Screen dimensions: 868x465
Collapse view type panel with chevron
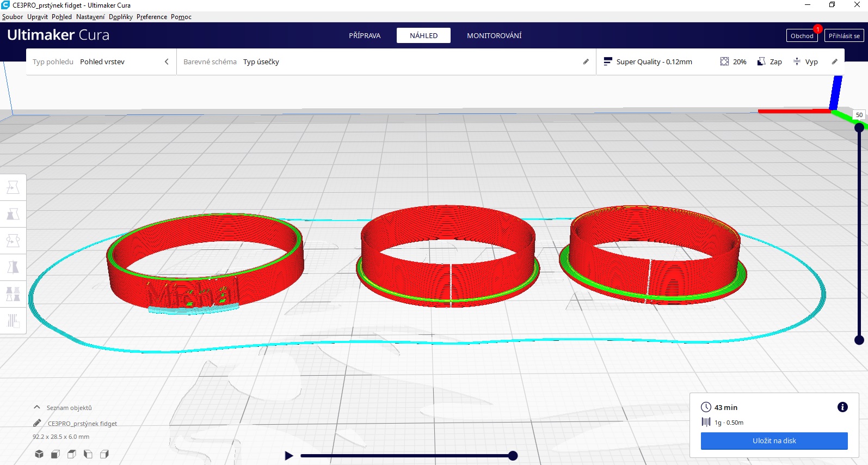coord(167,62)
